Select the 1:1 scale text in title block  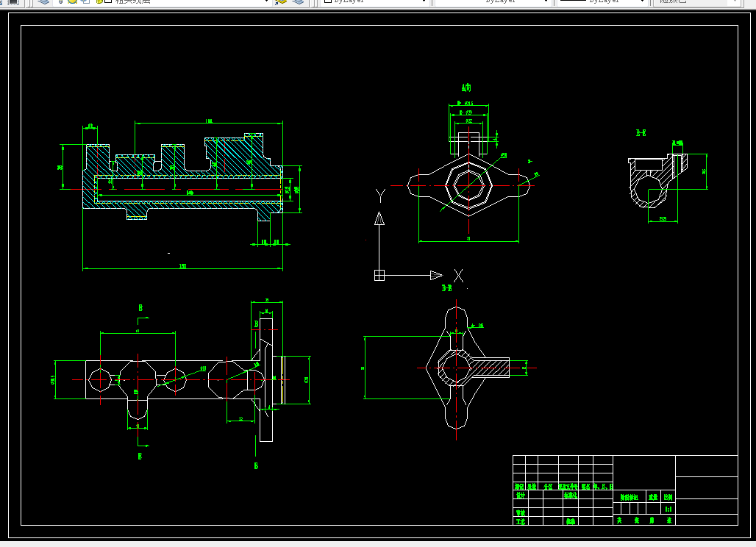tap(668, 510)
